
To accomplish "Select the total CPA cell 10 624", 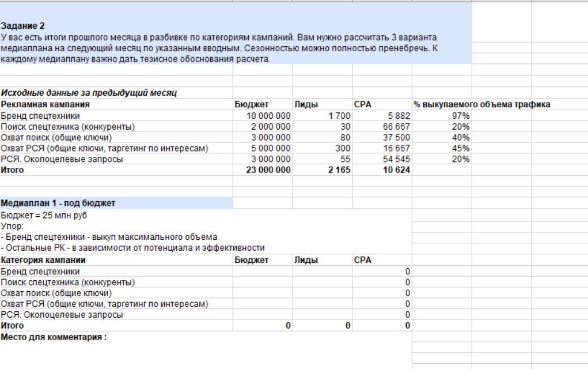I will (x=382, y=171).
